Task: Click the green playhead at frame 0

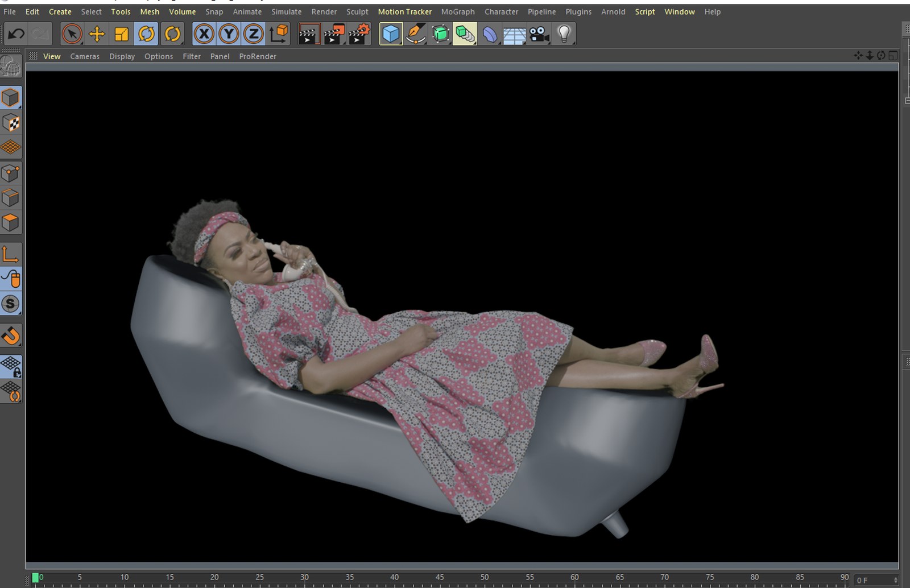Action: pyautogui.click(x=35, y=578)
